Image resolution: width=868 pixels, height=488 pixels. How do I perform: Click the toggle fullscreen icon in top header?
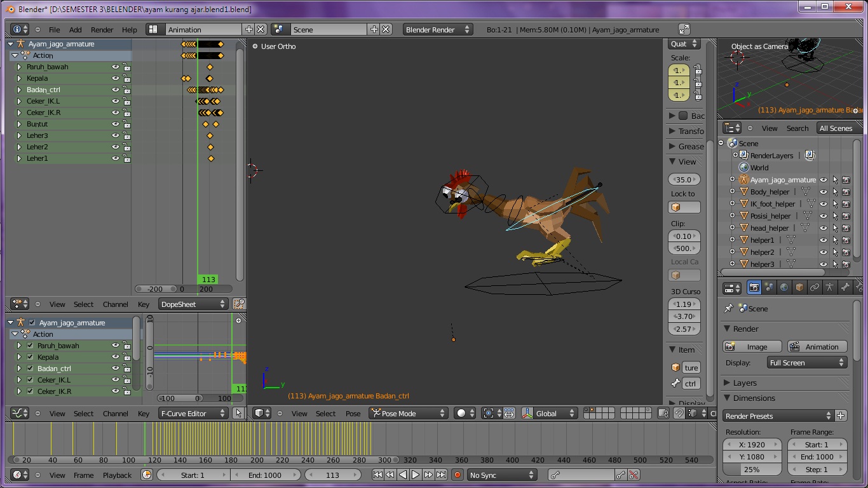point(684,29)
